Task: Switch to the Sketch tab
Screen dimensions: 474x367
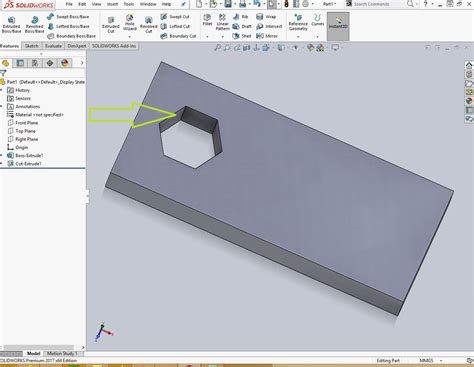Action: (32, 46)
